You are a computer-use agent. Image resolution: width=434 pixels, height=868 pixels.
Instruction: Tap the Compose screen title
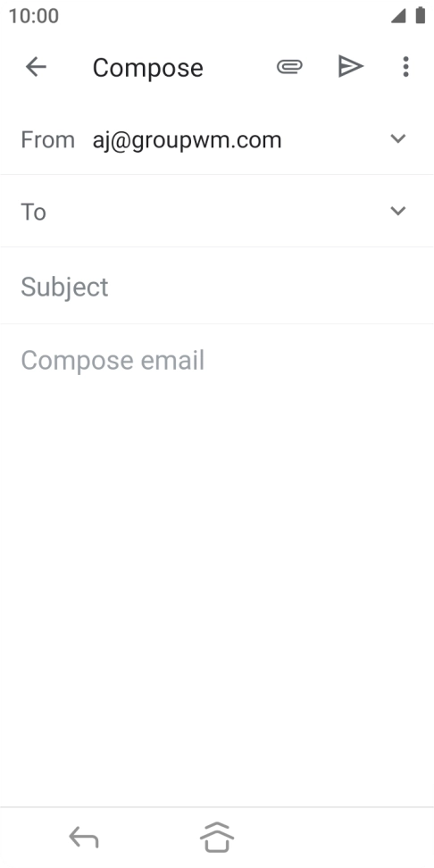(x=148, y=68)
